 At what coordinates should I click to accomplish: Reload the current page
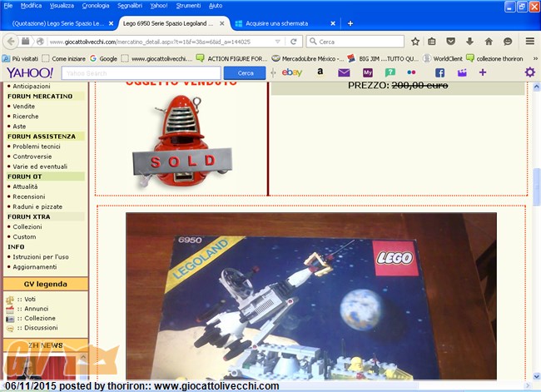click(294, 42)
